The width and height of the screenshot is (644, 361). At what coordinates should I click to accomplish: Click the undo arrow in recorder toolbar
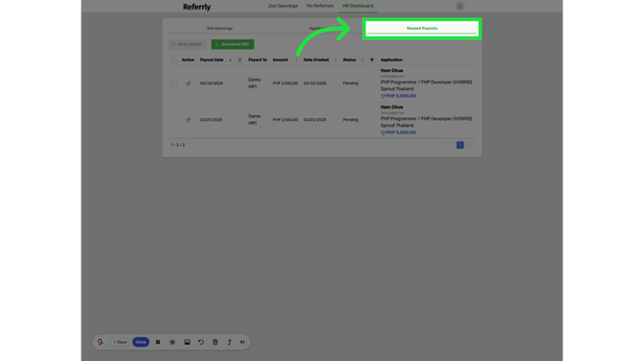click(201, 342)
